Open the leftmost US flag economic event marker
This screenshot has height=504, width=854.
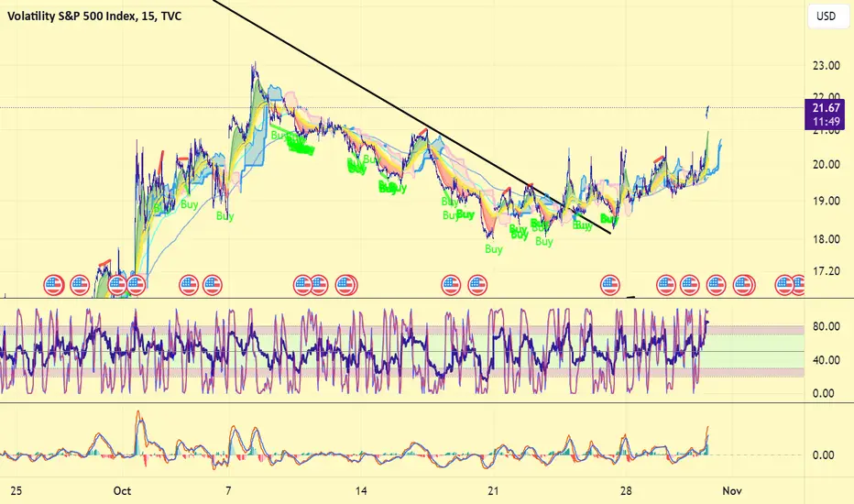[53, 284]
